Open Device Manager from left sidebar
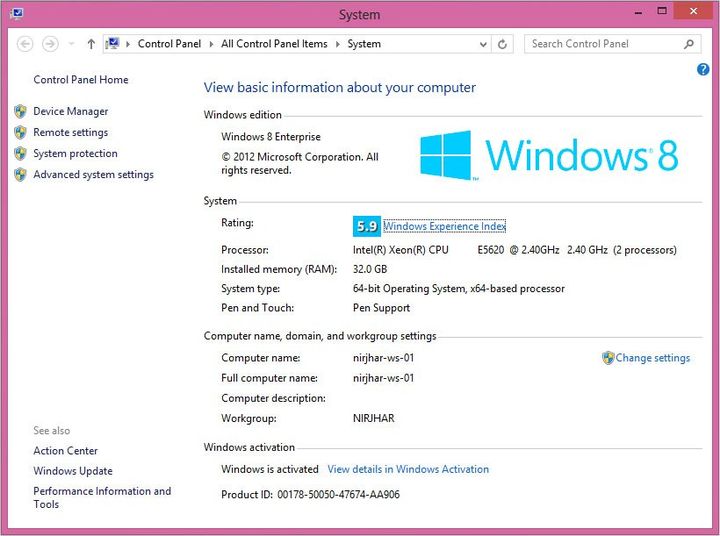 70,111
